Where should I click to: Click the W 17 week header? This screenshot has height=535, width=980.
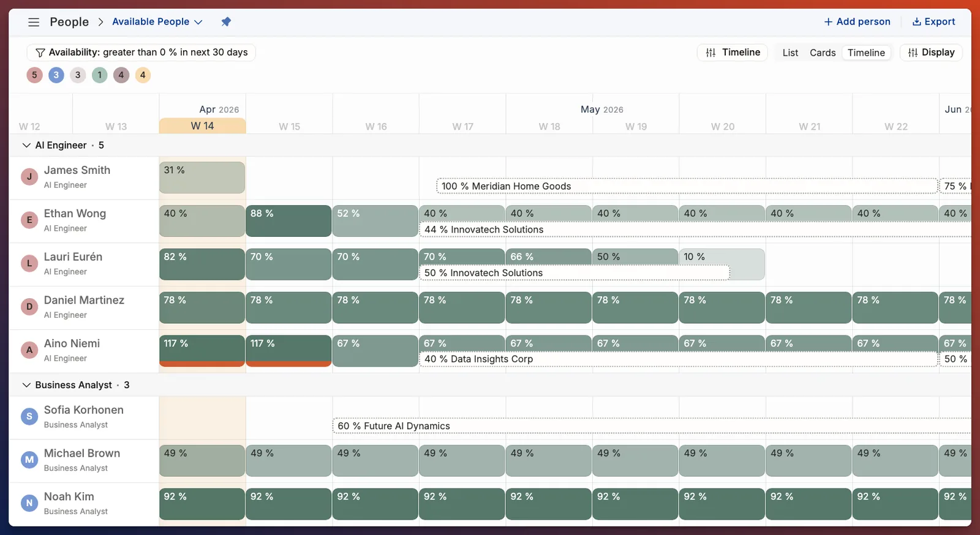[x=462, y=127]
